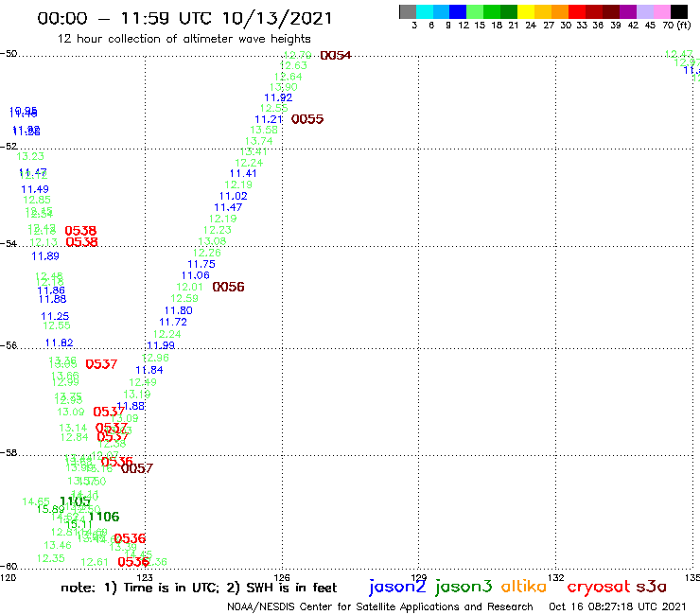
Task: Click wave height value '13.08'
Action: point(212,241)
